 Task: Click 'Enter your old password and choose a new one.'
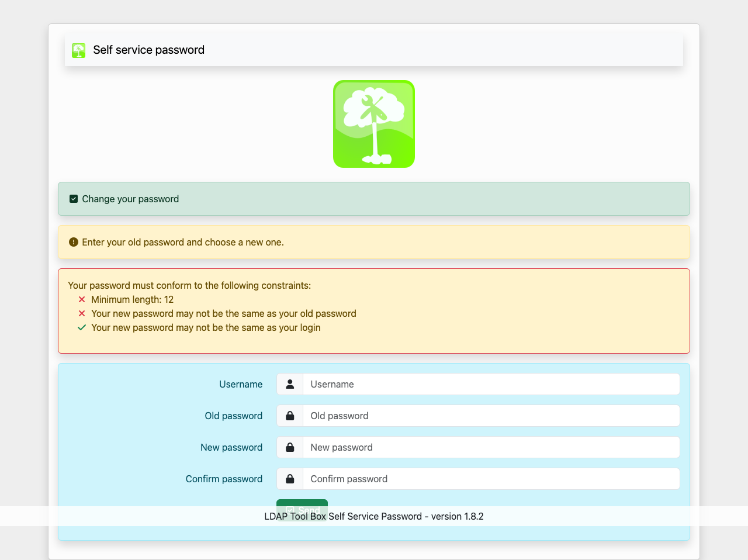(x=183, y=242)
